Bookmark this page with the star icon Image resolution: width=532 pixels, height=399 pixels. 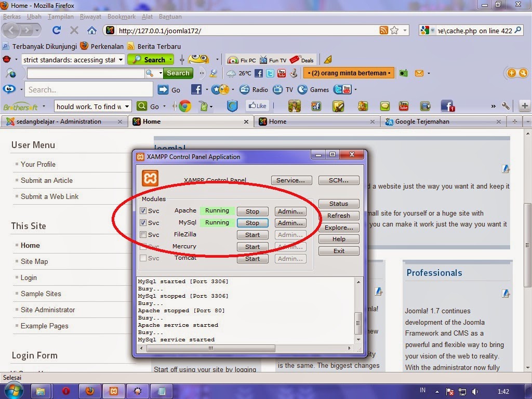394,31
